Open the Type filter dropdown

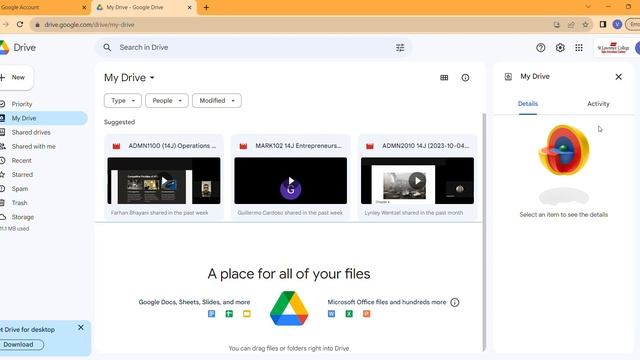122,100
